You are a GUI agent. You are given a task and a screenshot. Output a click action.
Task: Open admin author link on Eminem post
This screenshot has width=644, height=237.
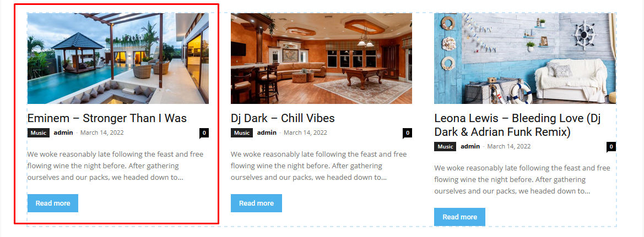click(63, 133)
